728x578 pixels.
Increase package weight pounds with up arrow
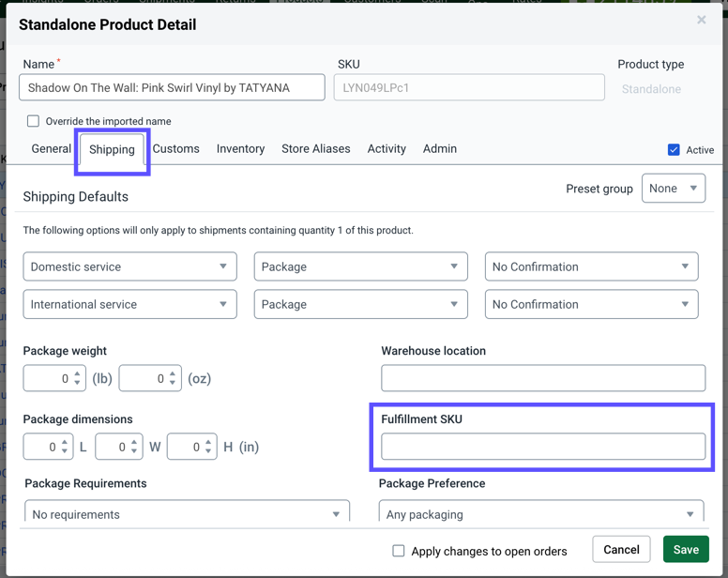[x=77, y=374]
